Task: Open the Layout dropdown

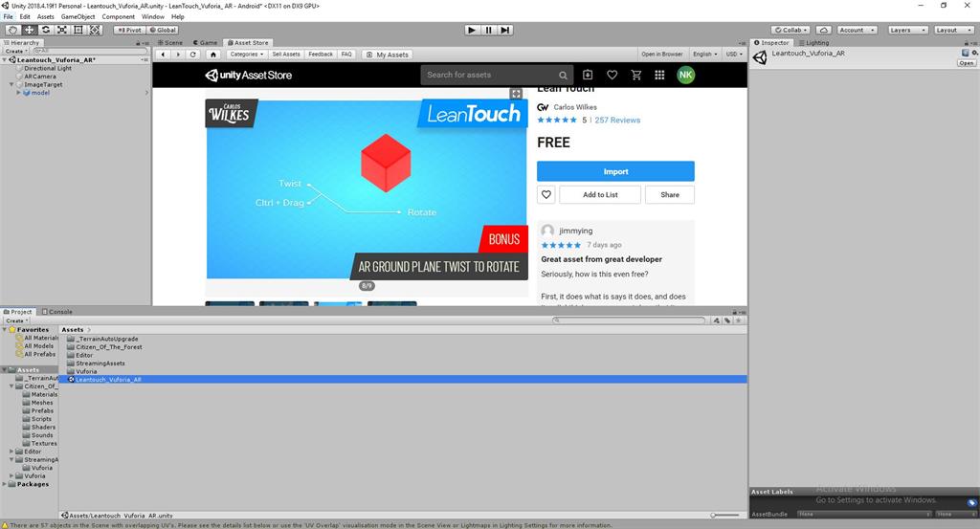Action: [954, 30]
